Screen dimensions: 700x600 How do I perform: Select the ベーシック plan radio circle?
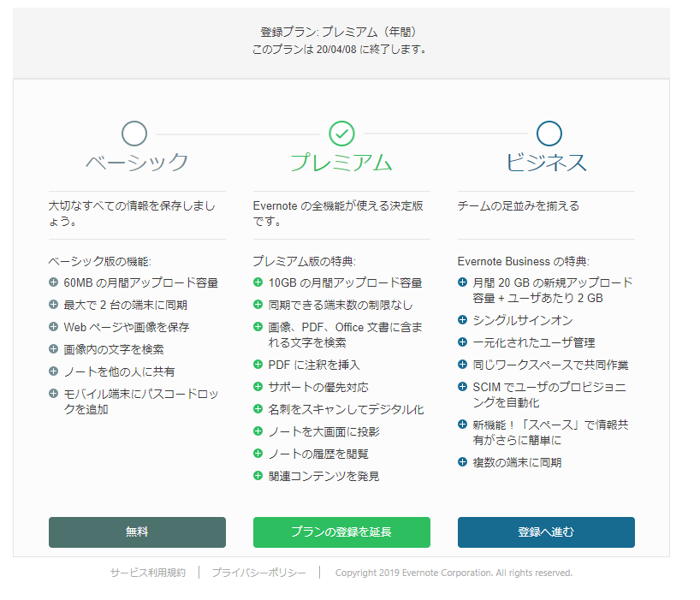[x=134, y=134]
